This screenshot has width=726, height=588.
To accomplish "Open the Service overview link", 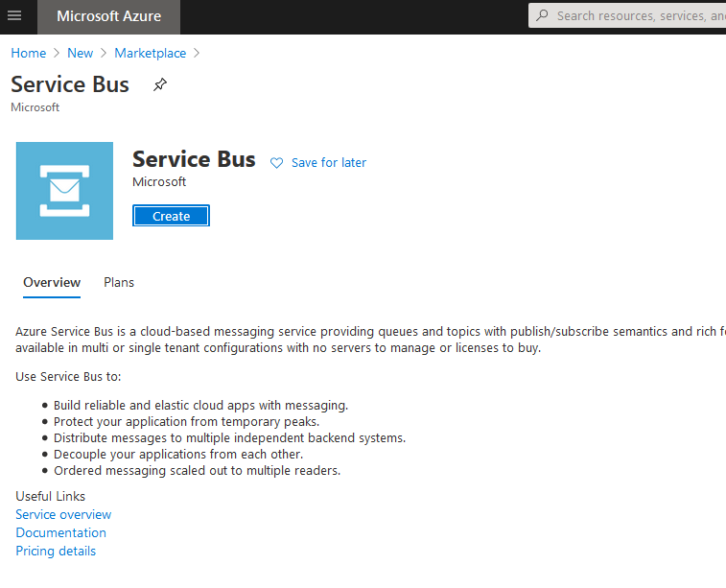I will pyautogui.click(x=63, y=514).
